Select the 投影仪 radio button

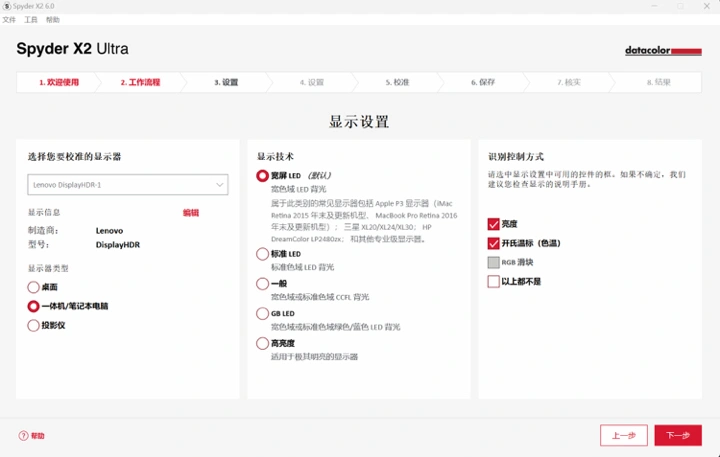coord(33,325)
